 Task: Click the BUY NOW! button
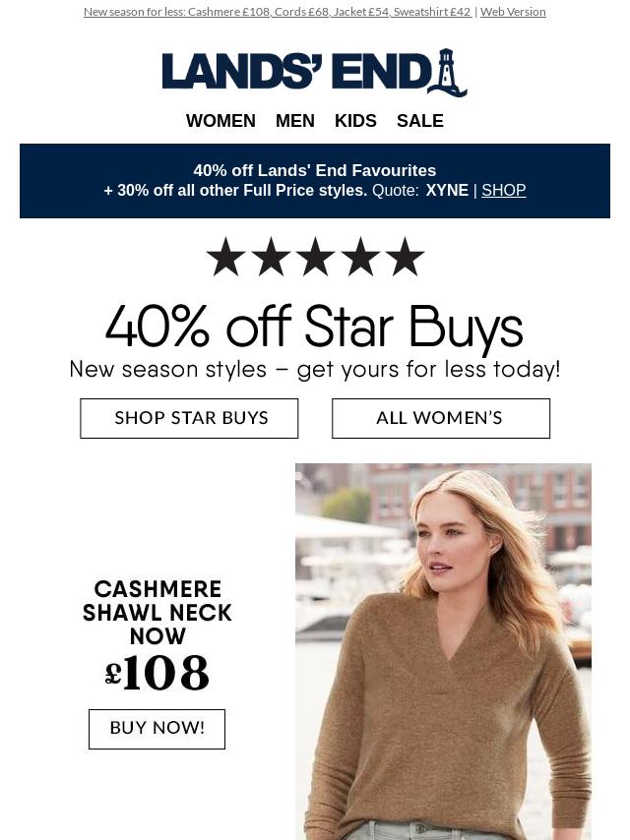[x=157, y=729]
